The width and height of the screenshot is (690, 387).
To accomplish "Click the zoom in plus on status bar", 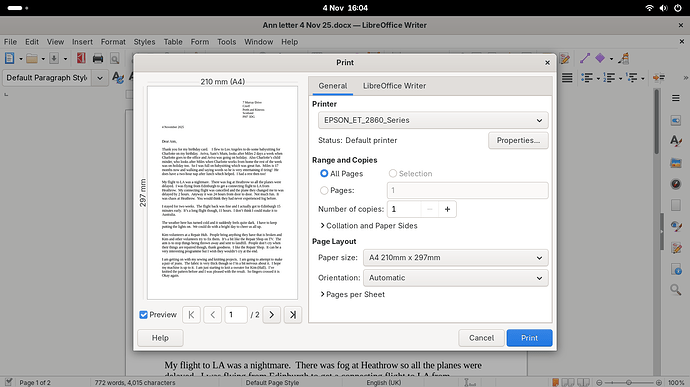I will tap(659, 383).
